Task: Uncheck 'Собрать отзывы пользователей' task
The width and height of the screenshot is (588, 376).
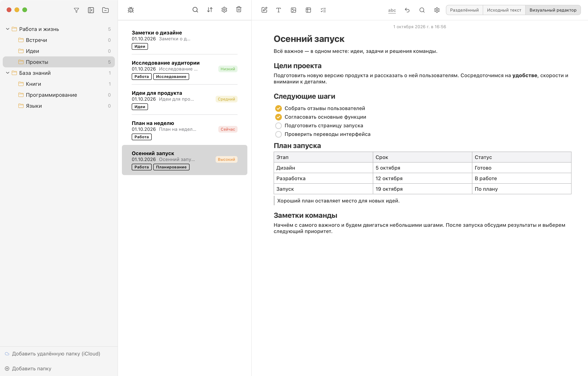Action: click(x=278, y=108)
